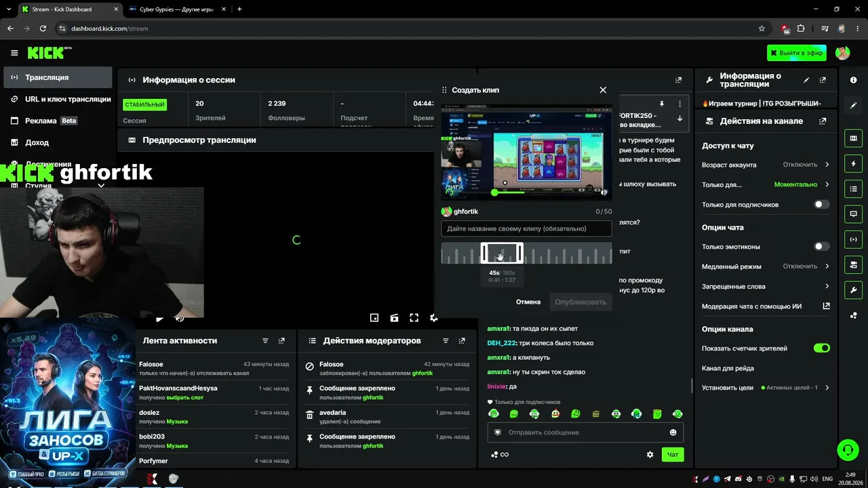Click the clip title input field
This screenshot has height=488, width=868.
(526, 228)
